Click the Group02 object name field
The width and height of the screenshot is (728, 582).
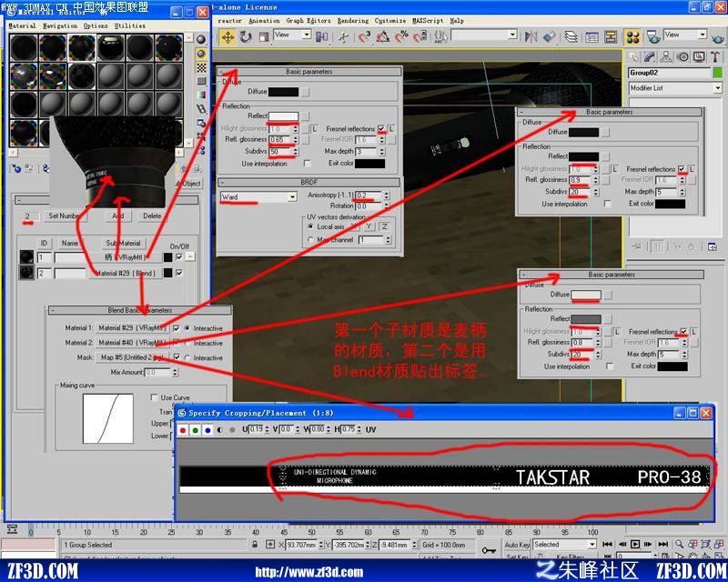coord(669,73)
